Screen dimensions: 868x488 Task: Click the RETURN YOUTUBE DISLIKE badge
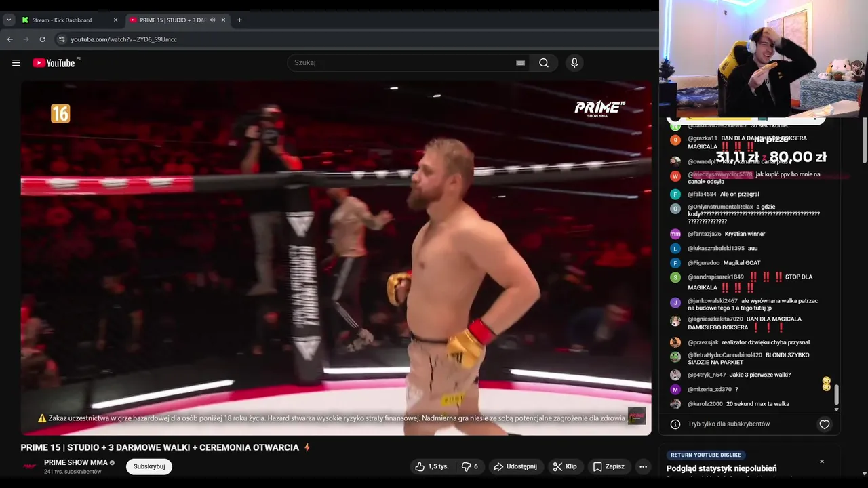coord(706,455)
